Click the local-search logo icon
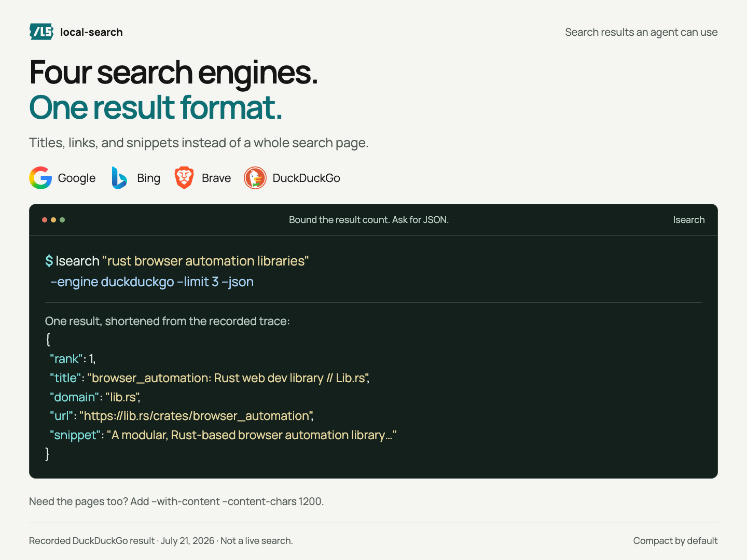This screenshot has height=560, width=747. click(x=41, y=32)
